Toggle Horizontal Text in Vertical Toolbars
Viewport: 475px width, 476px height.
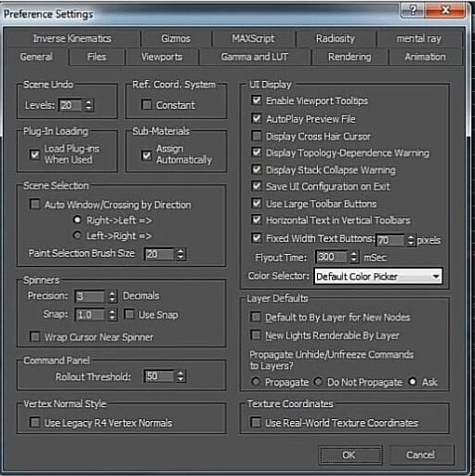[x=257, y=219]
